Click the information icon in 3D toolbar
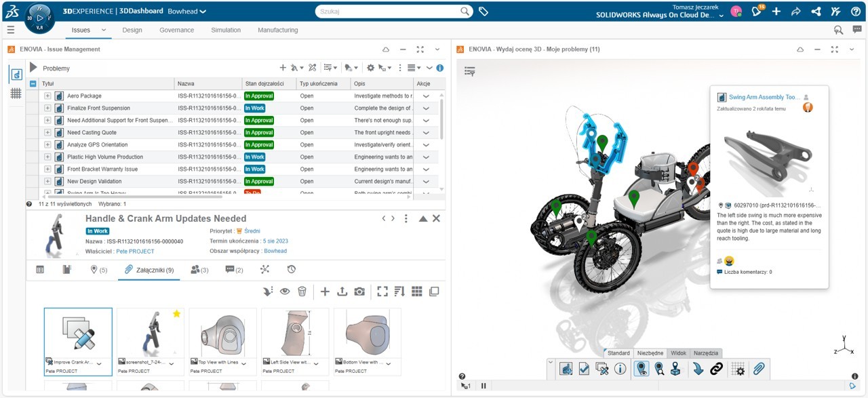Viewport: 868px width, 398px height. click(620, 369)
